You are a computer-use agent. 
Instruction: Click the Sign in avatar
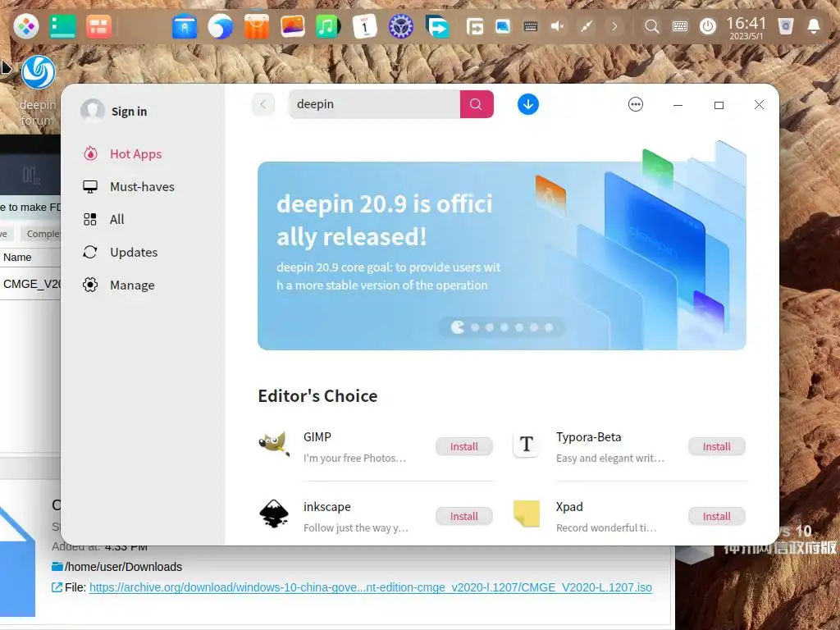pos(92,111)
